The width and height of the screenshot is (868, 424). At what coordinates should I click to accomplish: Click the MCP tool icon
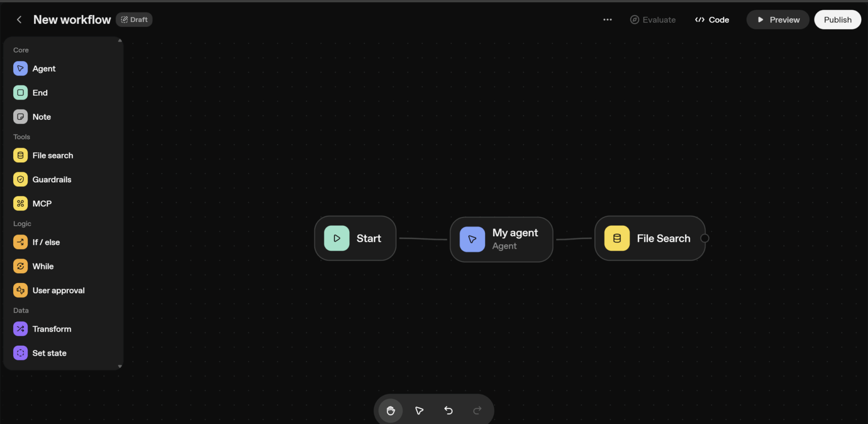tap(20, 204)
